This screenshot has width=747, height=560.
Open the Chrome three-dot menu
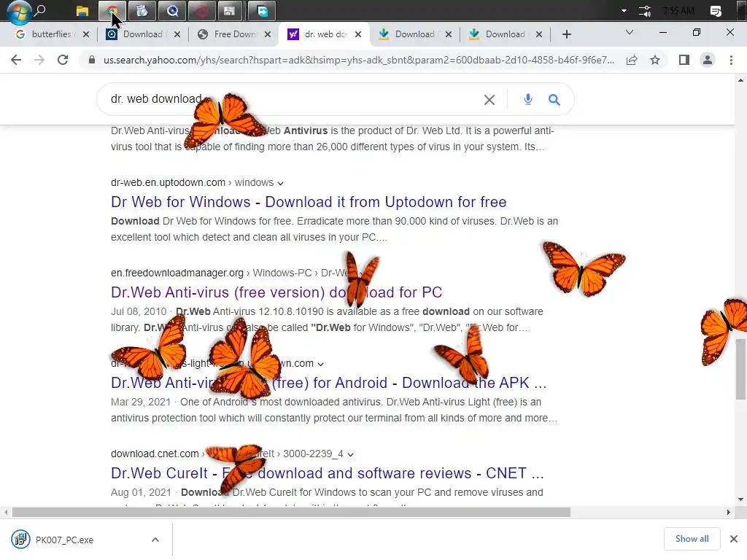coord(731,60)
